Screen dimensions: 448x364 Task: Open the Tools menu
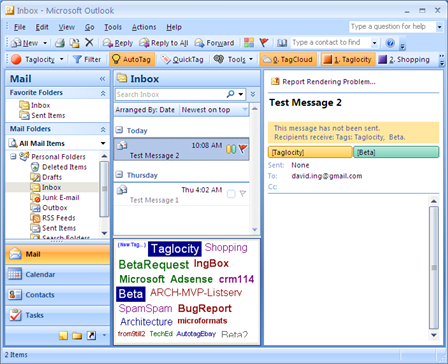[x=113, y=27]
